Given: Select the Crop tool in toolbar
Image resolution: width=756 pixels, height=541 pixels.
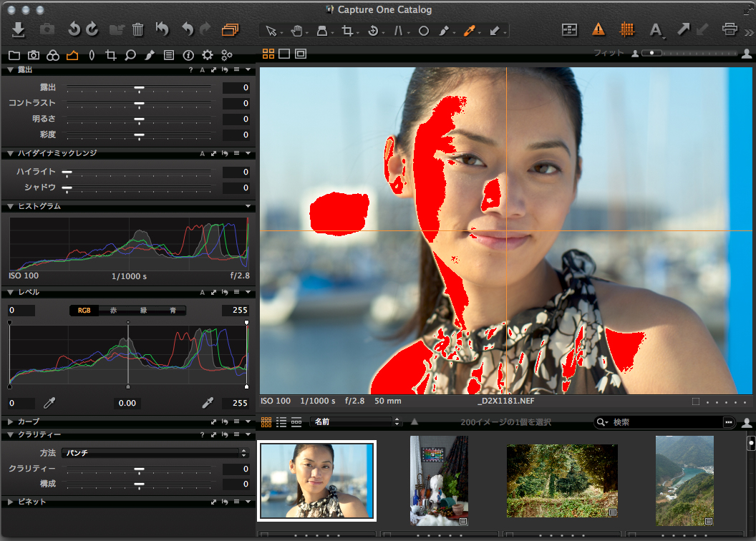Looking at the screenshot, I should (x=347, y=31).
